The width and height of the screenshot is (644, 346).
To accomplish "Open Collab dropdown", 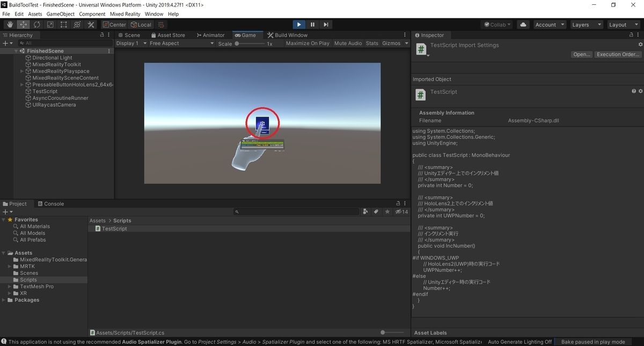I will click(x=497, y=25).
